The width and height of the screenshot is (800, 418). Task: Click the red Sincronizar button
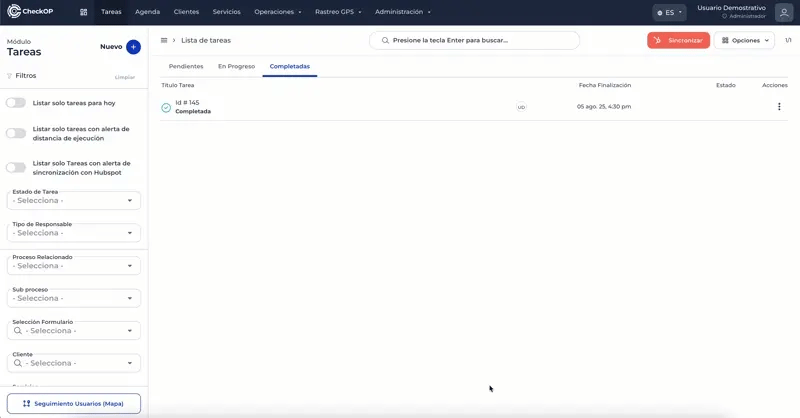coord(678,40)
